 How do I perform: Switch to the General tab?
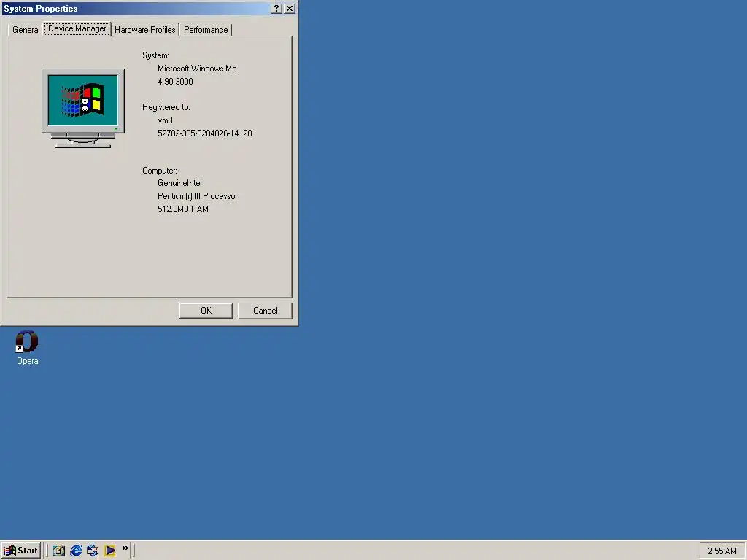coord(26,29)
